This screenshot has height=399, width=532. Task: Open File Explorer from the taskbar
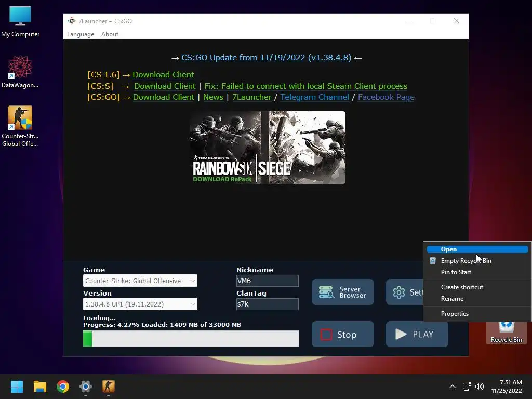(39, 387)
